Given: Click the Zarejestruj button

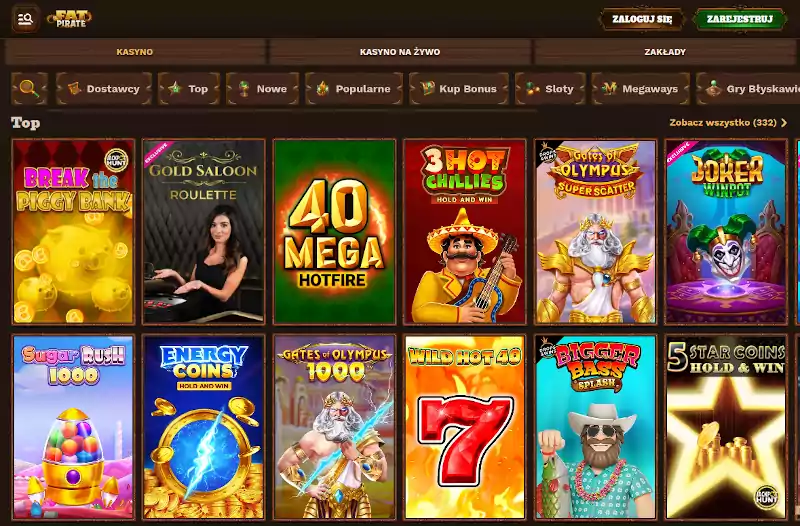Looking at the screenshot, I should 739,19.
